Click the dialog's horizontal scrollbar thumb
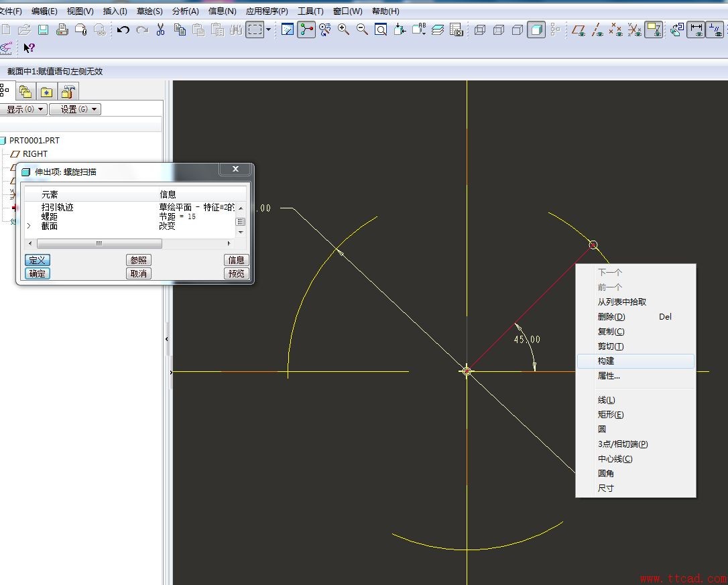Screen dimensions: 728x585 99,243
